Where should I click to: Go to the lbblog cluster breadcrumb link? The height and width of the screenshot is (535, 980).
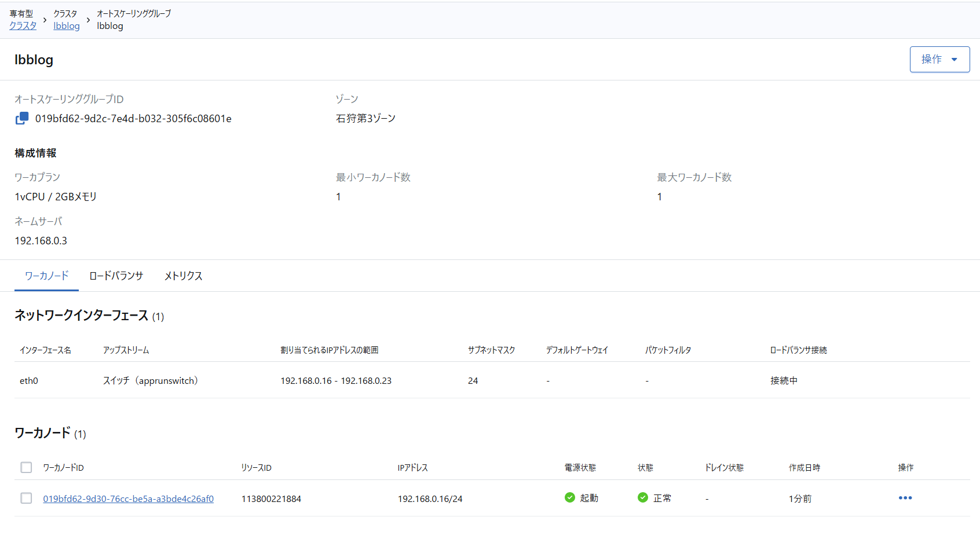[x=67, y=25]
